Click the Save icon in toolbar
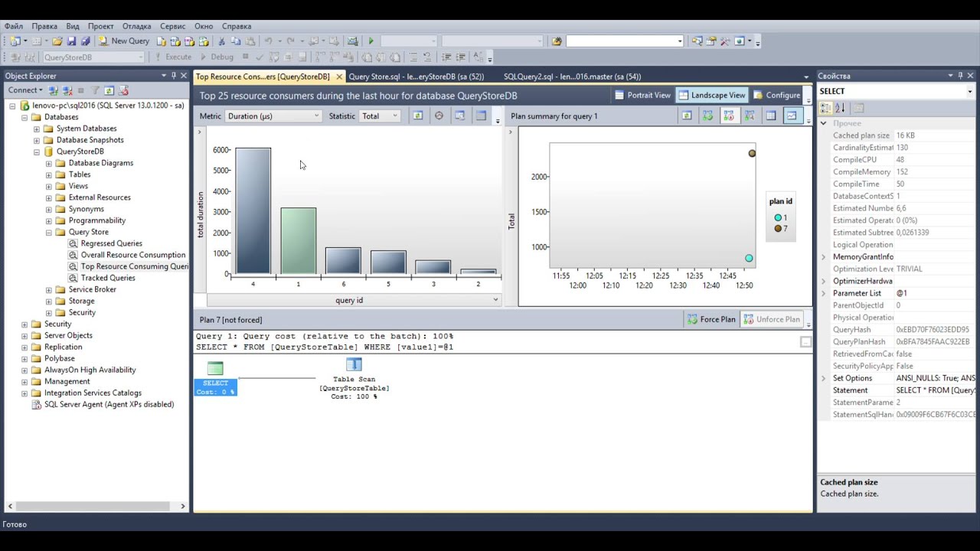Viewport: 980px width, 551px height. click(71, 41)
